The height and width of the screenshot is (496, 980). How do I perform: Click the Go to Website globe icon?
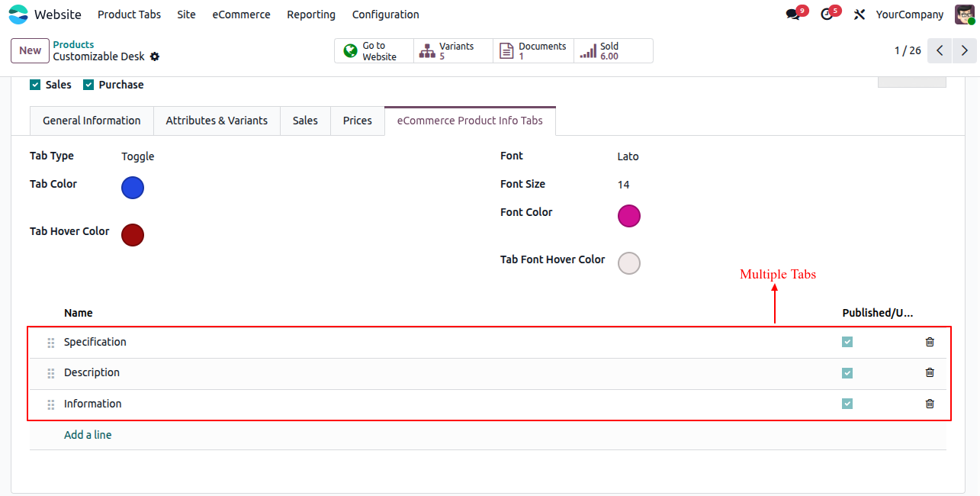351,51
